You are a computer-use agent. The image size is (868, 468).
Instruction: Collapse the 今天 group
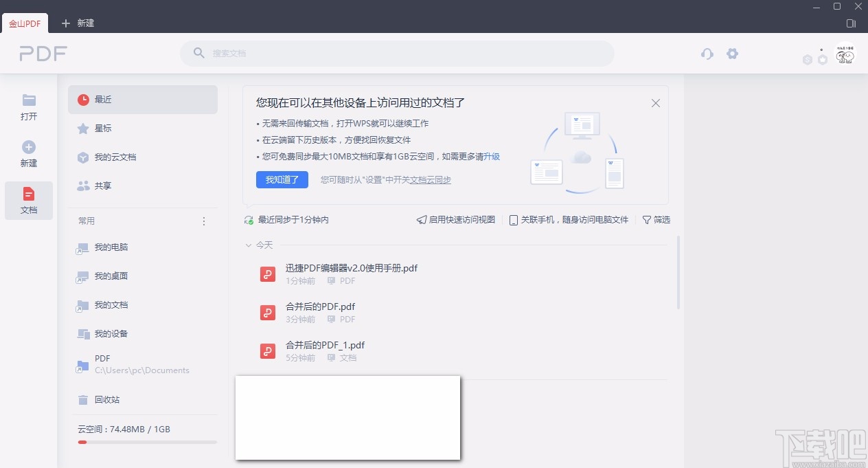tap(249, 245)
